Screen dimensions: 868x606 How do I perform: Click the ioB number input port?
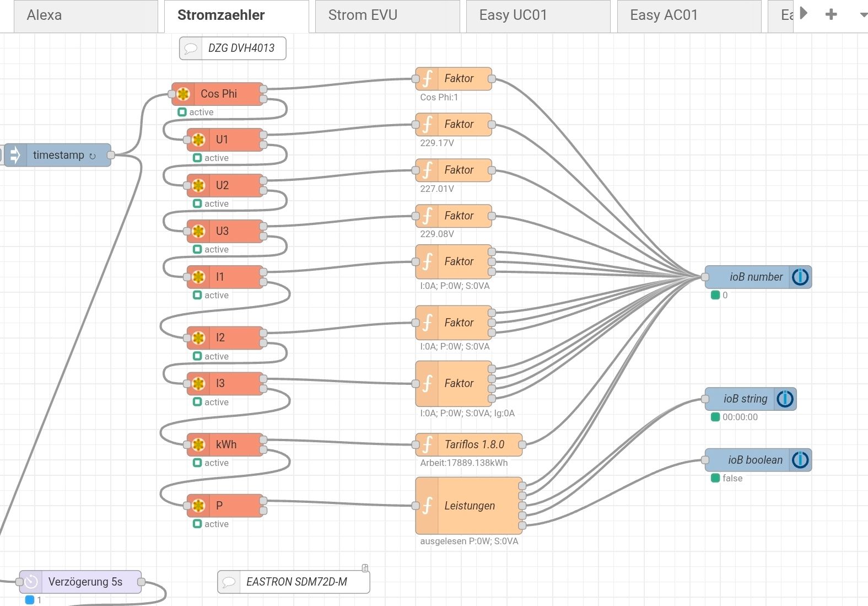(x=705, y=277)
